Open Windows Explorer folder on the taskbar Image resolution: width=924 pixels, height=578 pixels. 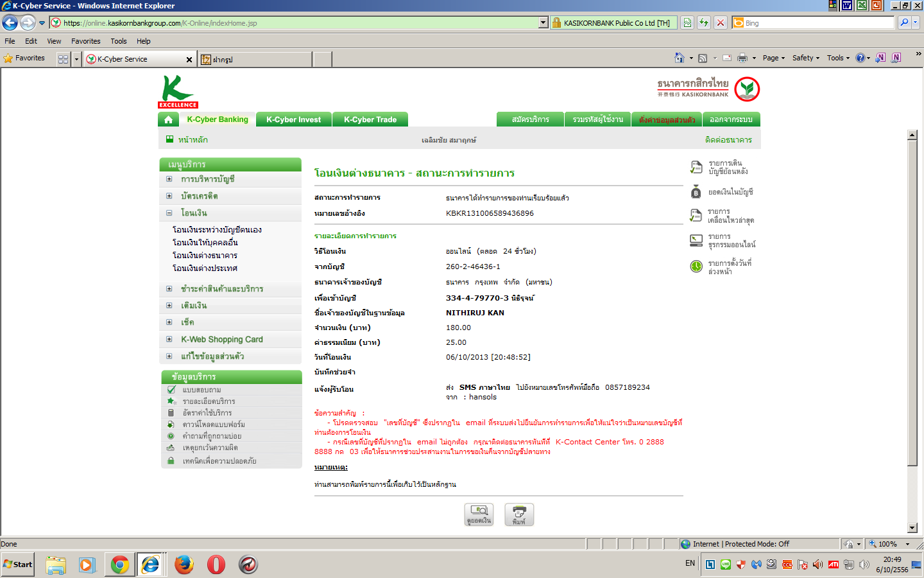tap(56, 565)
